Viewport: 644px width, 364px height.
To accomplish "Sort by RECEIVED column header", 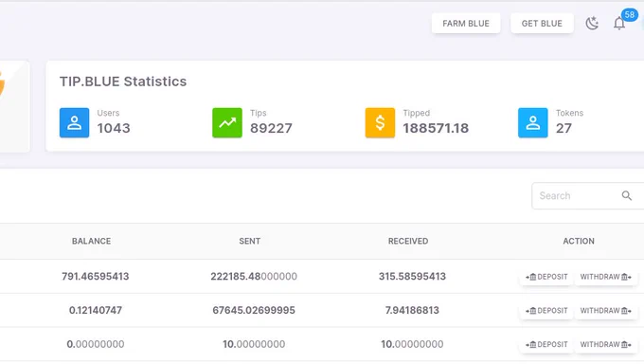I will (408, 241).
